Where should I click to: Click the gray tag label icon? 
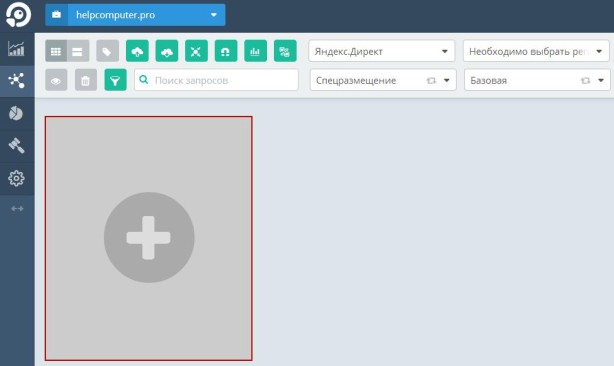(107, 51)
